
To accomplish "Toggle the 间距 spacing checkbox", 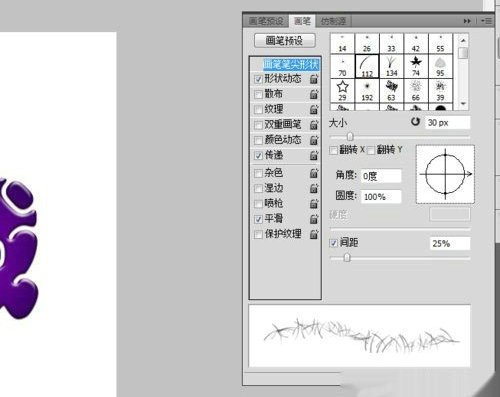I will [333, 243].
